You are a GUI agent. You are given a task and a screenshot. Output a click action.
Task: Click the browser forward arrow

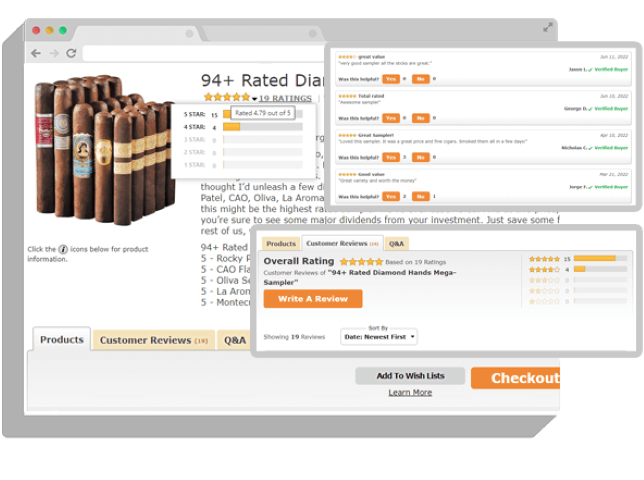[x=54, y=53]
